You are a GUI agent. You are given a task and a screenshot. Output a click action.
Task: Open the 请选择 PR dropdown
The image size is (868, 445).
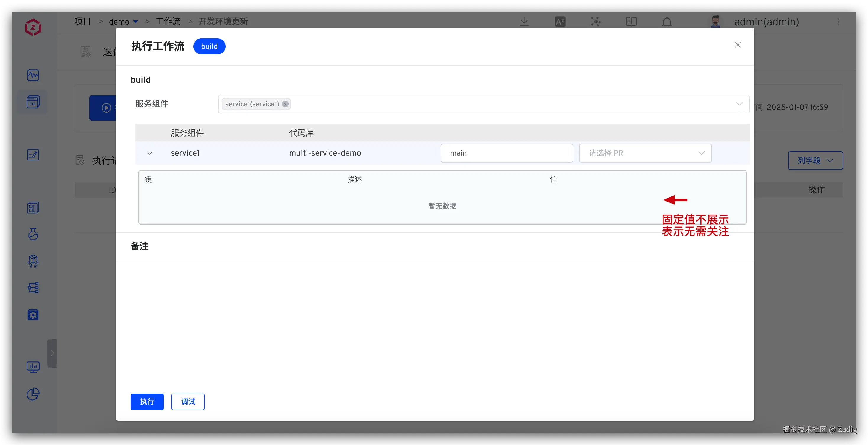[x=645, y=153]
